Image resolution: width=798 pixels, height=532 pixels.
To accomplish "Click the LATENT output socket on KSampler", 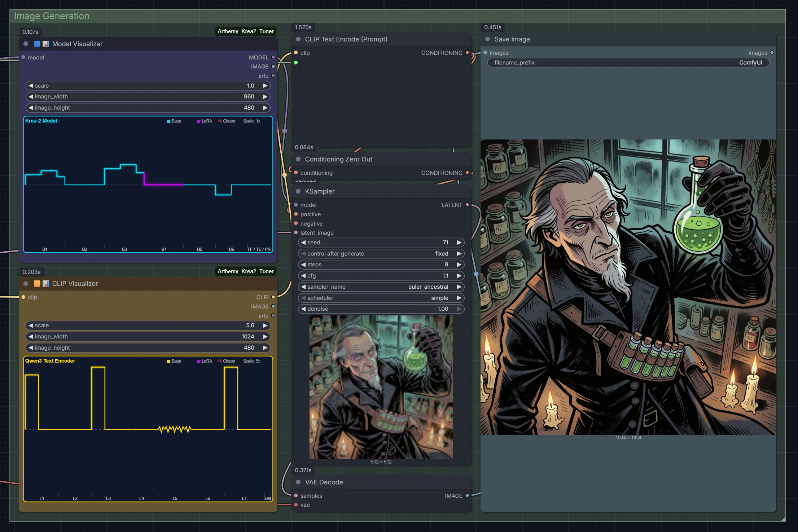I will (467, 205).
